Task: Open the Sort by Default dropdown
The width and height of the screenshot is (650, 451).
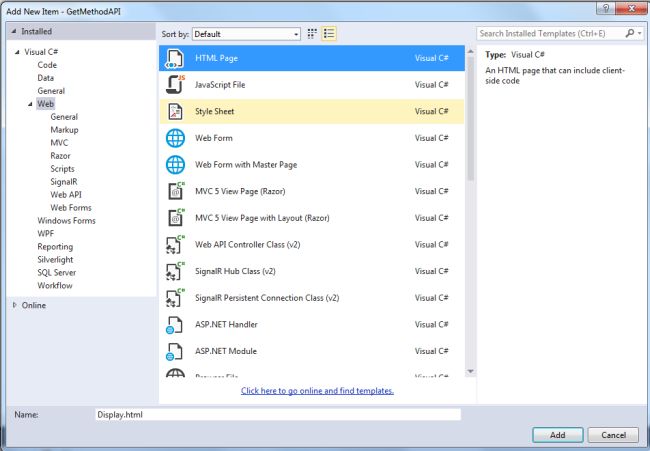Action: click(x=247, y=34)
